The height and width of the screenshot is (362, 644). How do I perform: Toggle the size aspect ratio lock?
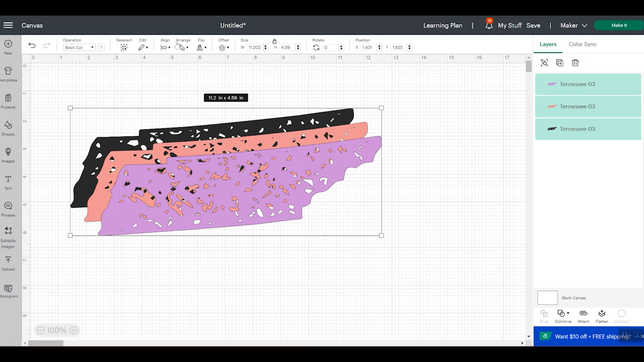pos(275,41)
